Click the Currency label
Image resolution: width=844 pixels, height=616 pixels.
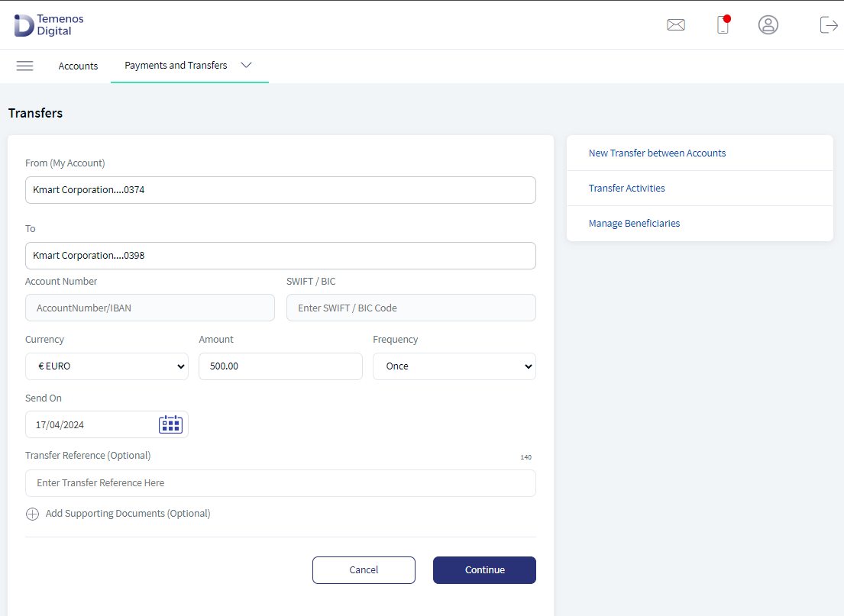(44, 340)
